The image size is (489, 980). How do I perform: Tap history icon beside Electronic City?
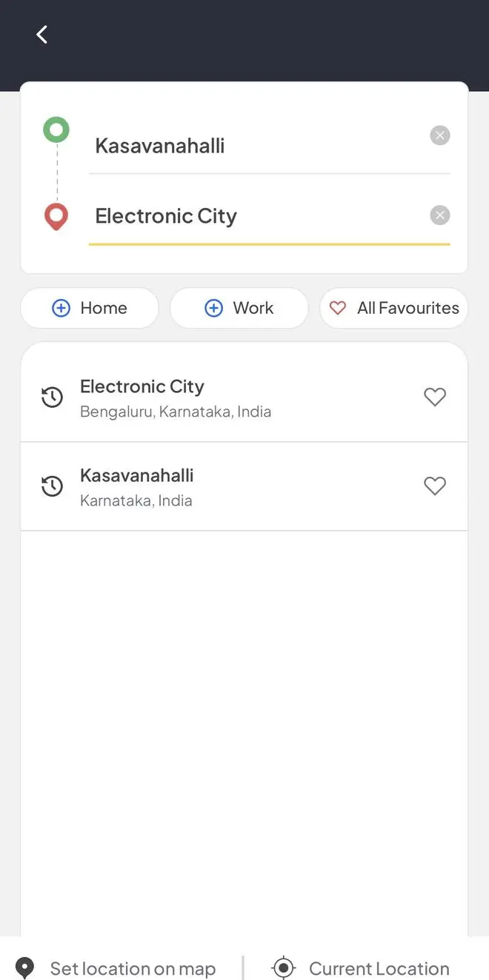coord(52,397)
